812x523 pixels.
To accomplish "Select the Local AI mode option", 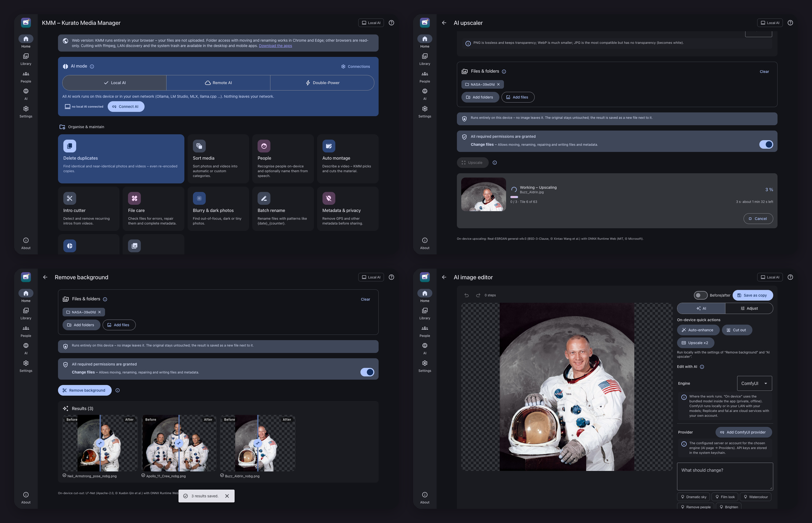I will click(114, 83).
